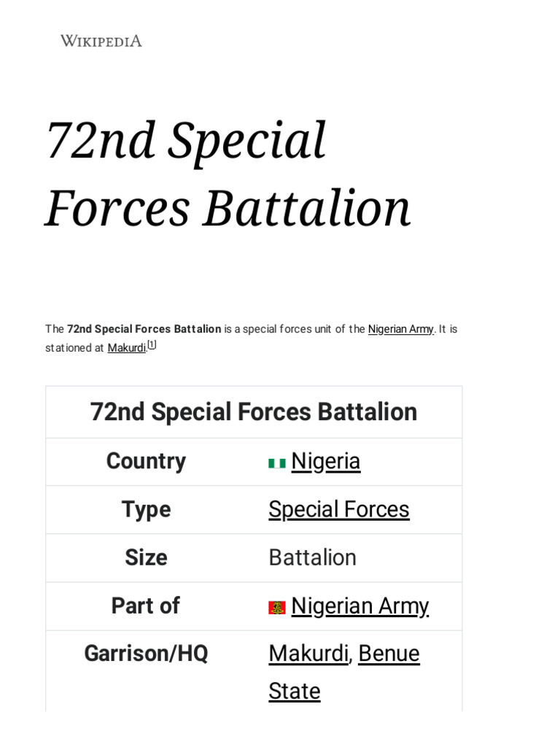The width and height of the screenshot is (560, 747).
Task: Open Nigerian Army link in intro paragraph
Action: coord(400,329)
